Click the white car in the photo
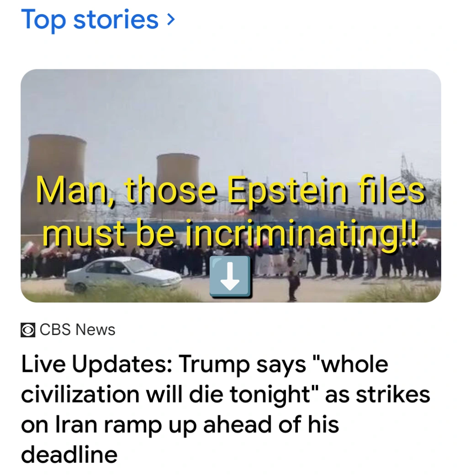This screenshot has height=476, width=460. 122,274
